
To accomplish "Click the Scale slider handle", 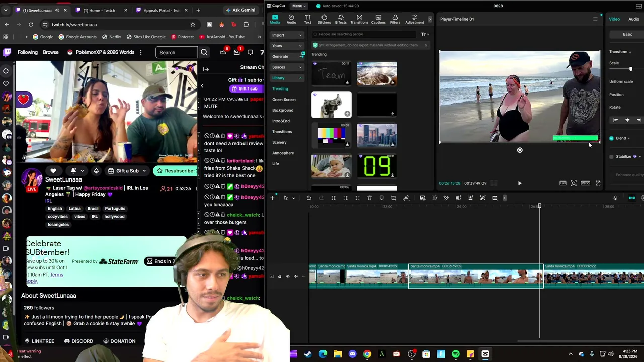I will 630,69.
